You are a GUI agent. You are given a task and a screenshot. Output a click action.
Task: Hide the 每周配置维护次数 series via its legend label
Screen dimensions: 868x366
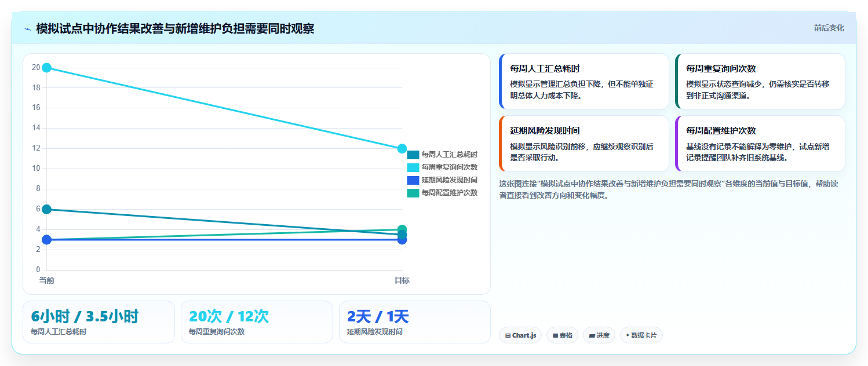point(450,193)
